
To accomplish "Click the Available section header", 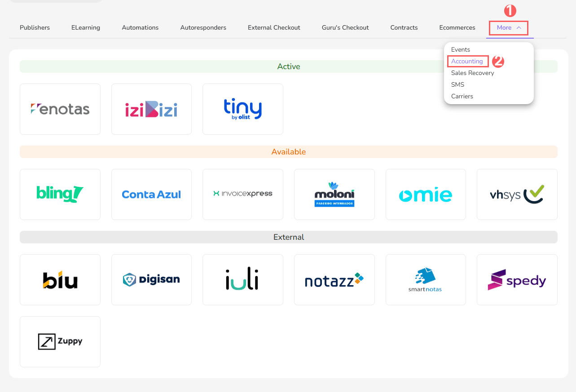I will point(289,152).
